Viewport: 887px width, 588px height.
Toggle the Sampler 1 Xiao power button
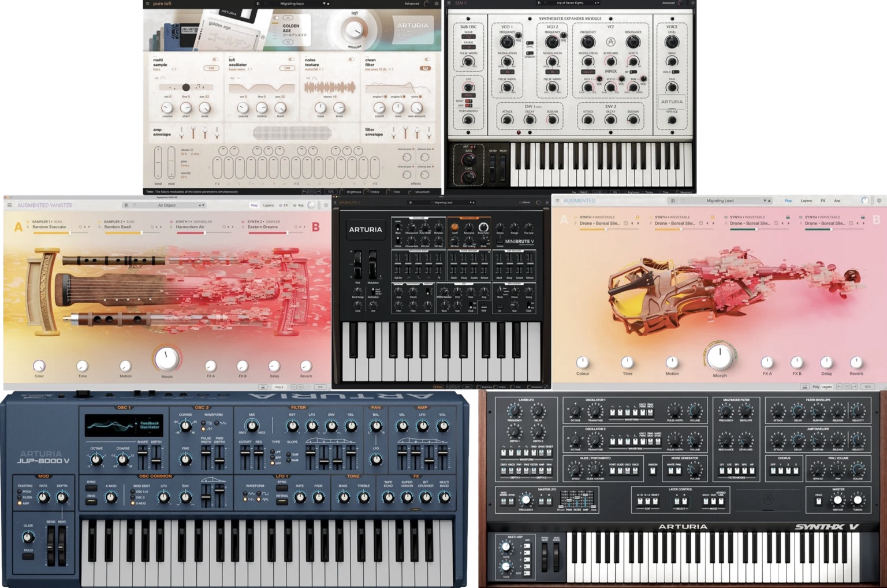point(28,222)
